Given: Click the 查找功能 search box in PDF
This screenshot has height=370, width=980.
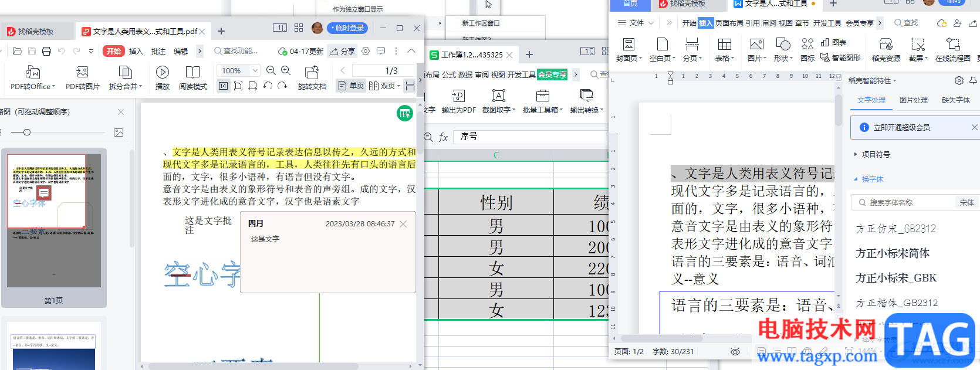Looking at the screenshot, I should pyautogui.click(x=236, y=51).
